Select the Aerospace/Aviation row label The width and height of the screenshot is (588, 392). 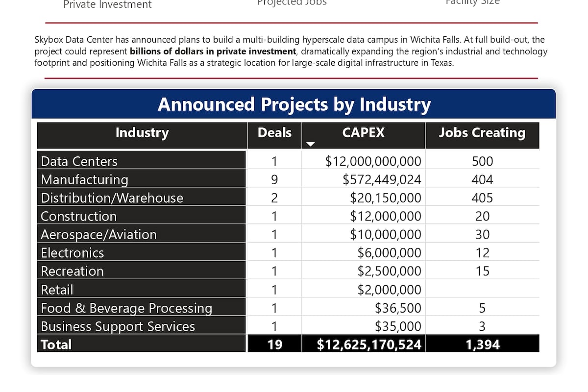click(98, 235)
